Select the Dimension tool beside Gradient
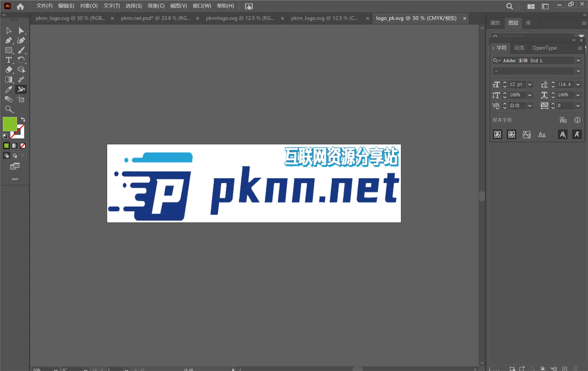The image size is (588, 371). tap(21, 80)
